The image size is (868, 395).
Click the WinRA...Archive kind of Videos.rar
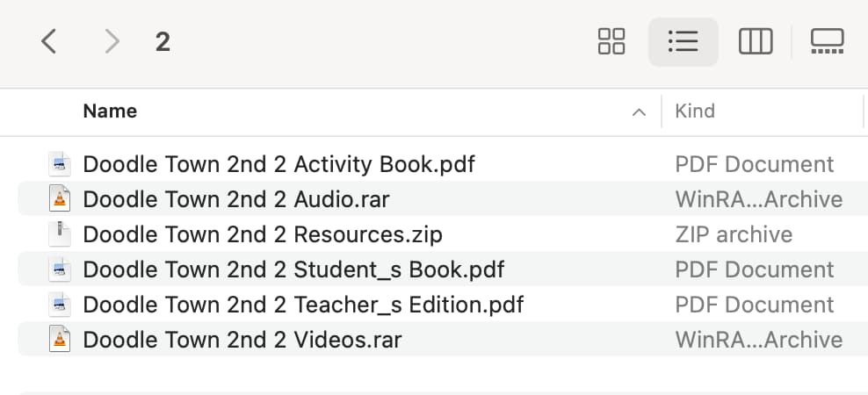(x=759, y=340)
